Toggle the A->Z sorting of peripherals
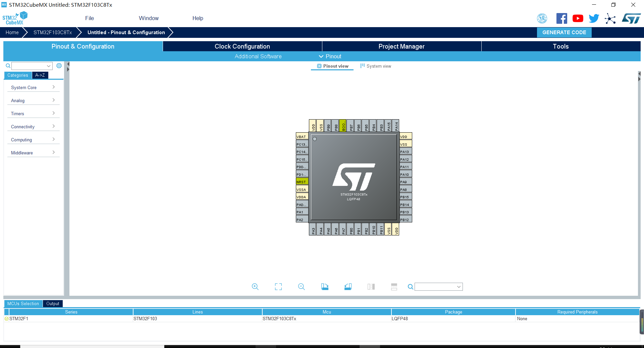Image resolution: width=644 pixels, height=348 pixels. pos(40,75)
